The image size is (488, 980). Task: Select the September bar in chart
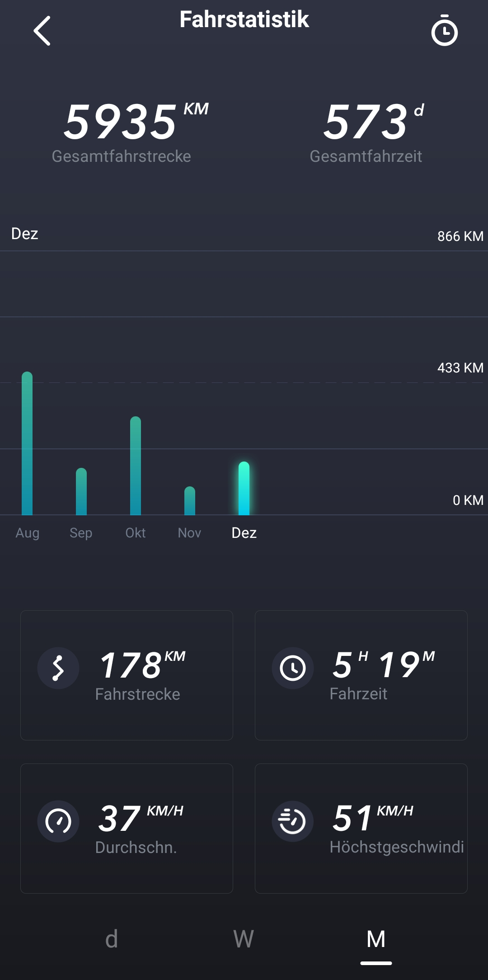click(x=81, y=492)
